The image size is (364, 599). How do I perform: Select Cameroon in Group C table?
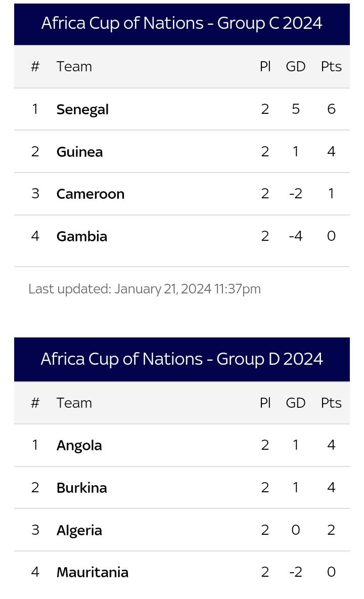(90, 194)
